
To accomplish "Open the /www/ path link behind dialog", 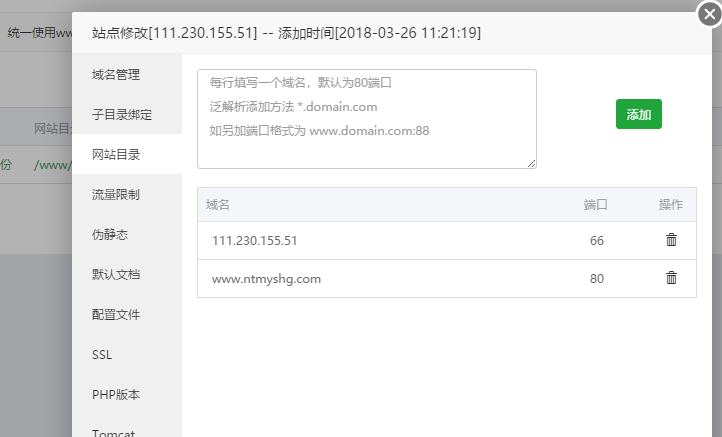I will pyautogui.click(x=52, y=165).
